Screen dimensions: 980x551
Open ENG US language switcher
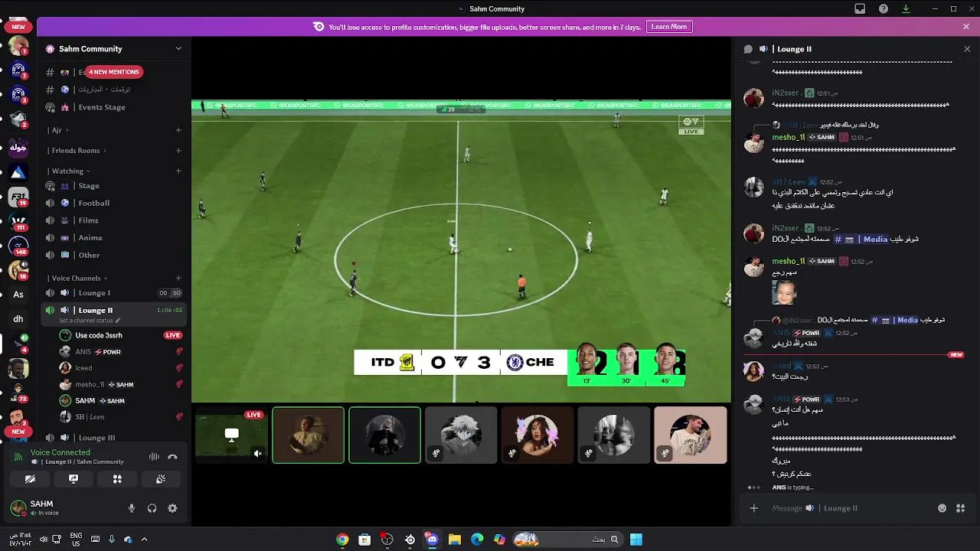tap(76, 540)
